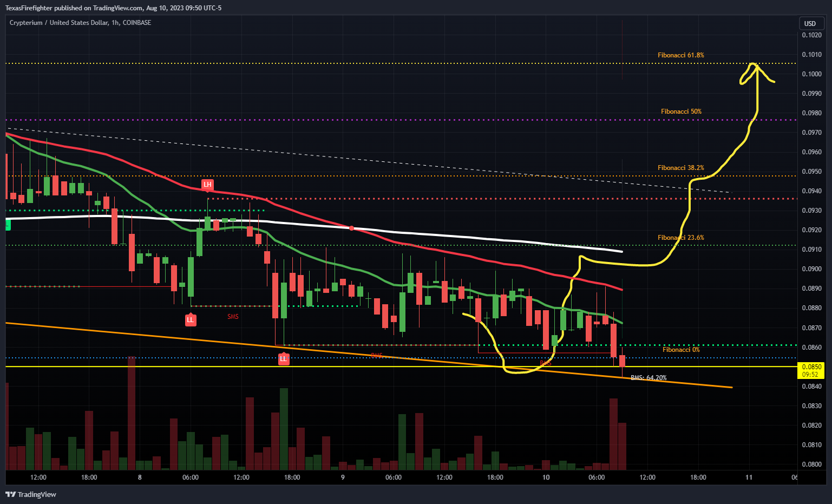Click 0.0900 on the price axis
The height and width of the screenshot is (504, 832).
(811, 269)
